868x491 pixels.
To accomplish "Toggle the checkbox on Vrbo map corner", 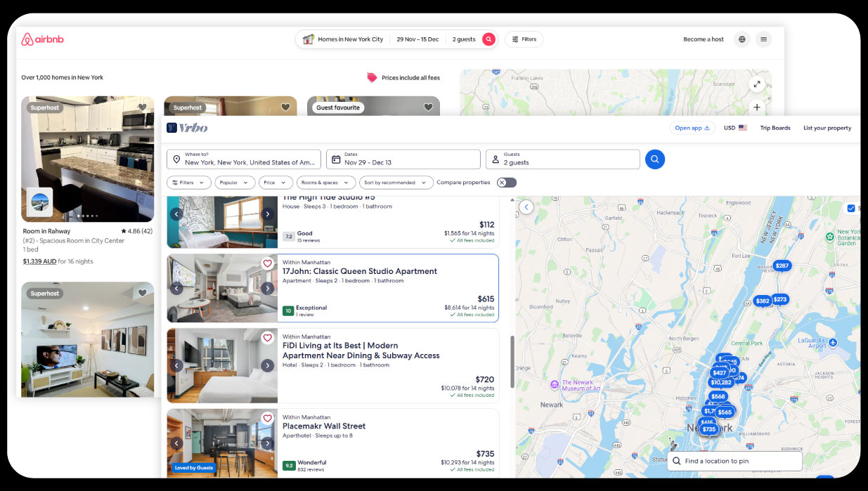I will click(x=851, y=208).
